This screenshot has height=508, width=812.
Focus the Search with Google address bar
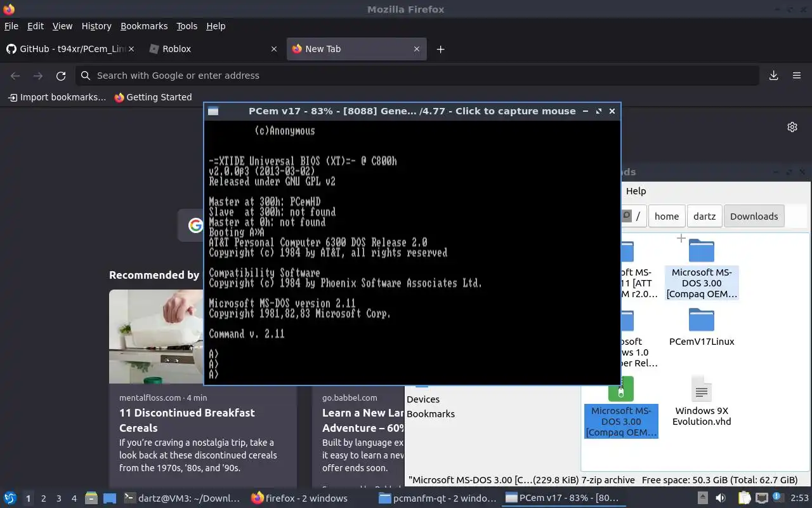tap(417, 76)
